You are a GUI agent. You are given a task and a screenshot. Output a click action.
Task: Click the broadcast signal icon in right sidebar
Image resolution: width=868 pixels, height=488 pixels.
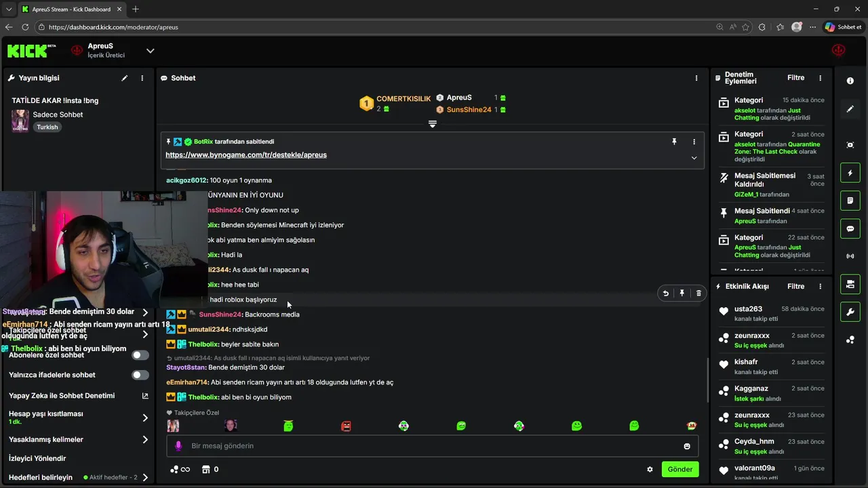(850, 256)
